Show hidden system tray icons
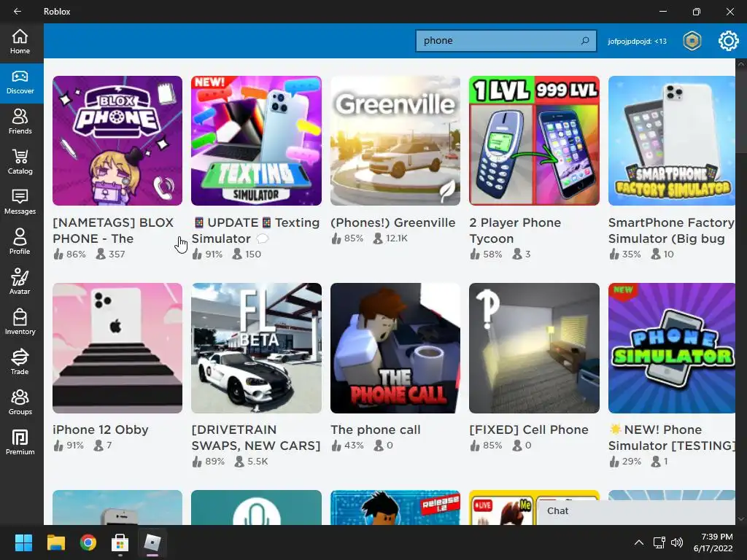Viewport: 747px width, 560px height. tap(639, 542)
